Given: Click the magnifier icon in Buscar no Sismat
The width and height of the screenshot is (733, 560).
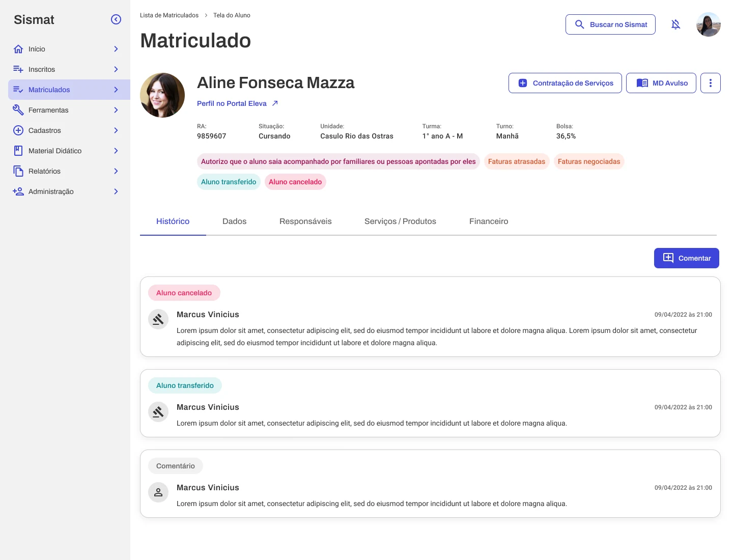Looking at the screenshot, I should 579,24.
